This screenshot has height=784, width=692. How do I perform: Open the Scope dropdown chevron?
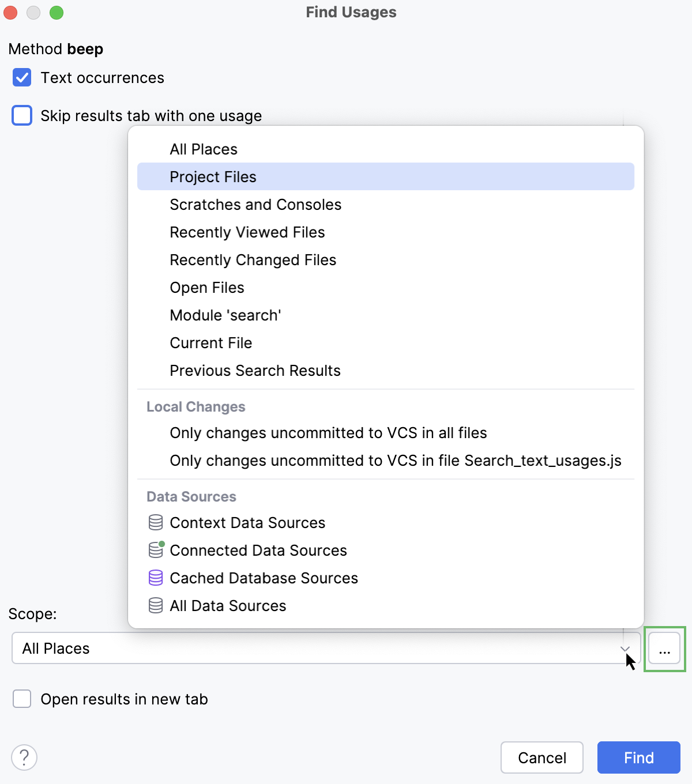(625, 648)
